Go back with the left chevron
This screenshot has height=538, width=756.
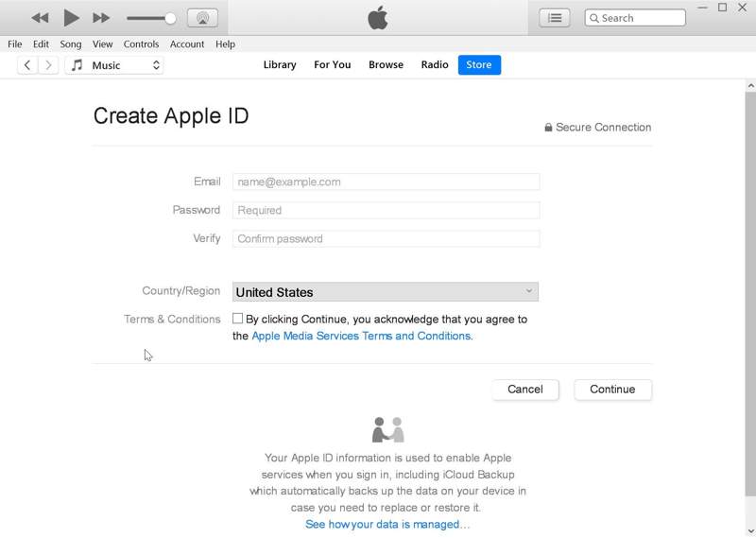[27, 65]
